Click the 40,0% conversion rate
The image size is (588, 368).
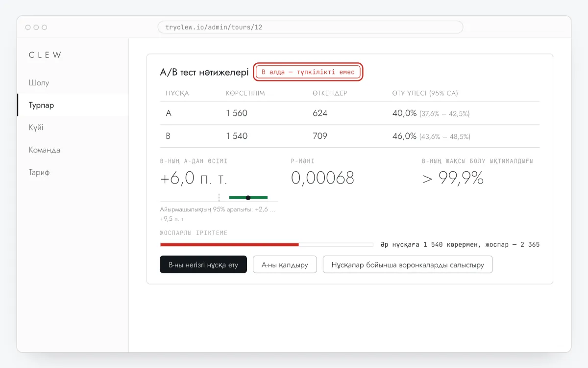[x=404, y=113]
